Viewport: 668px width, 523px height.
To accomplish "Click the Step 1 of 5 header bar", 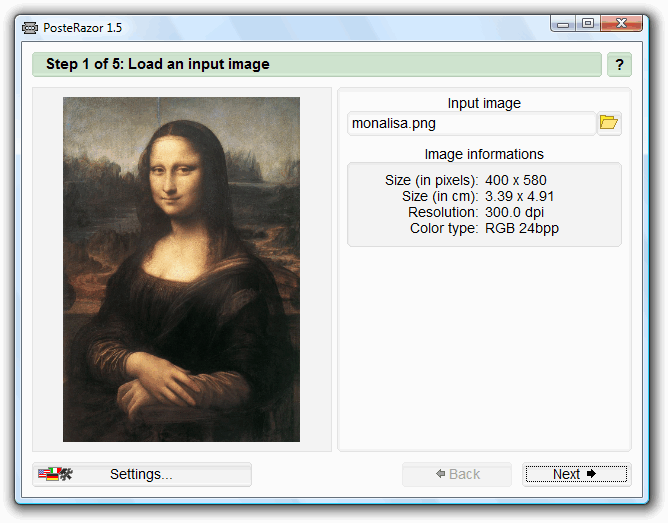I will click(316, 65).
